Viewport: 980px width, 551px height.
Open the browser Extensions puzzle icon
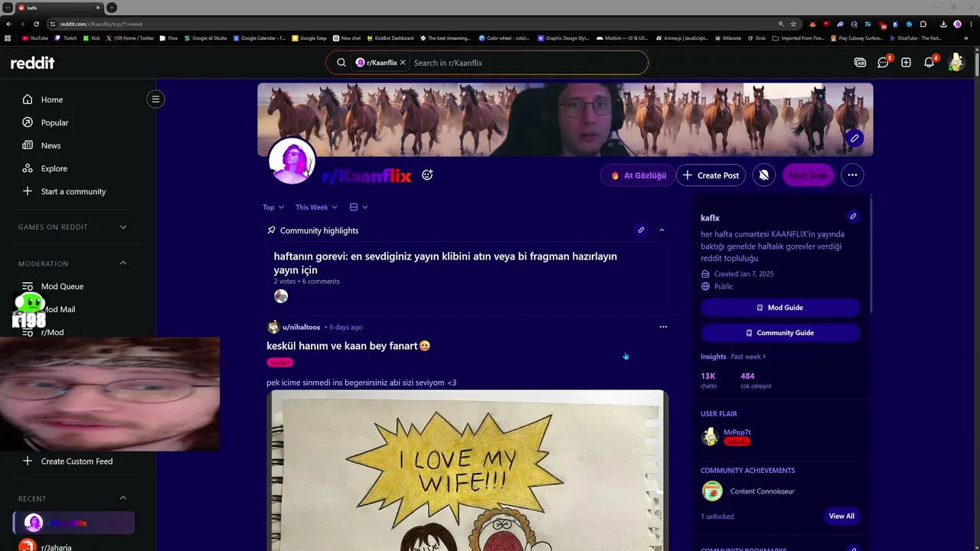[x=923, y=24]
